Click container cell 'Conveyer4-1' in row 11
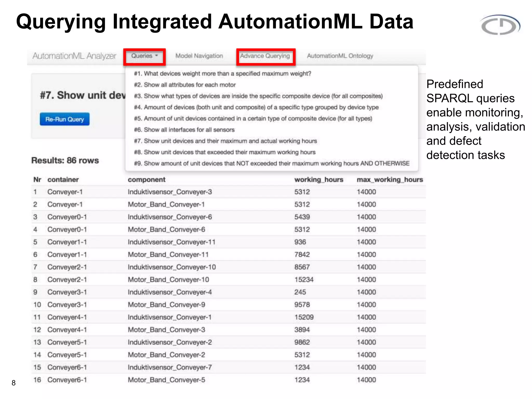The height and width of the screenshot is (399, 532). [67, 317]
